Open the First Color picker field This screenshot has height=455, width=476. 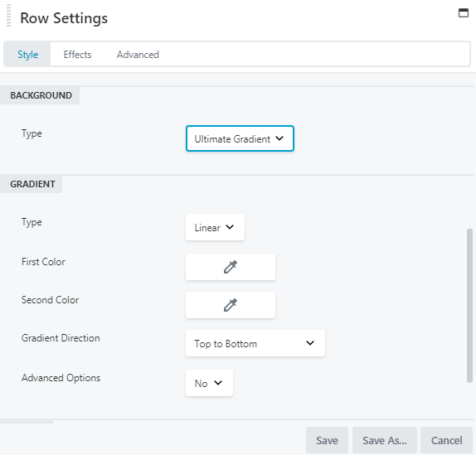[231, 267]
